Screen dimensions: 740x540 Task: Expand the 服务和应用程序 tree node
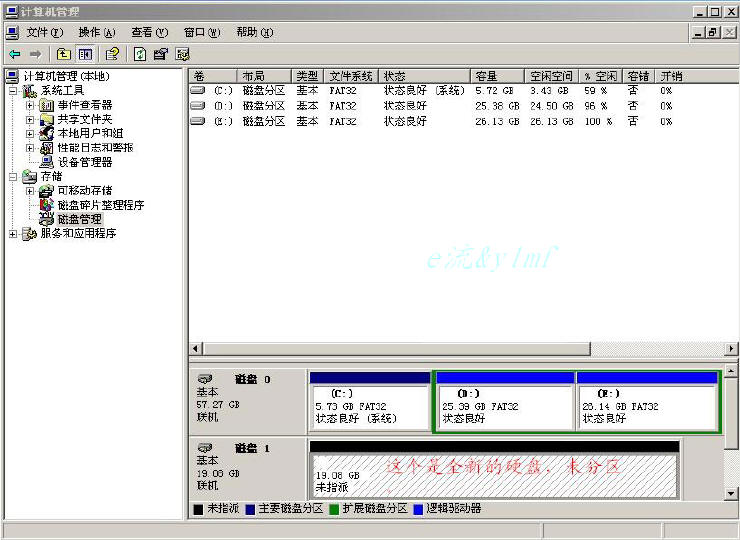(13, 234)
